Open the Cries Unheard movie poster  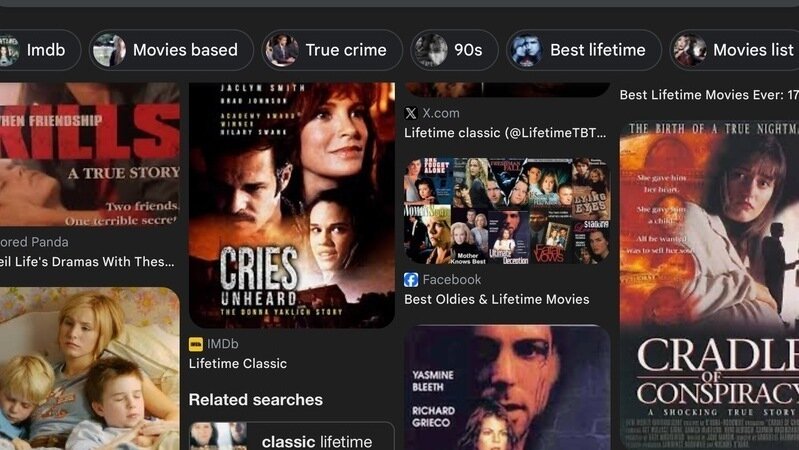(292, 205)
